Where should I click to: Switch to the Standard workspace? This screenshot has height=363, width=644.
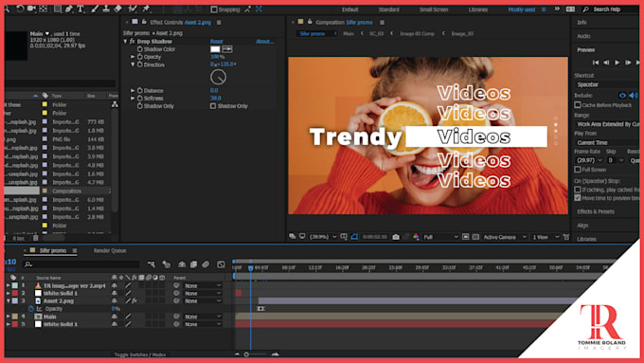[389, 9]
